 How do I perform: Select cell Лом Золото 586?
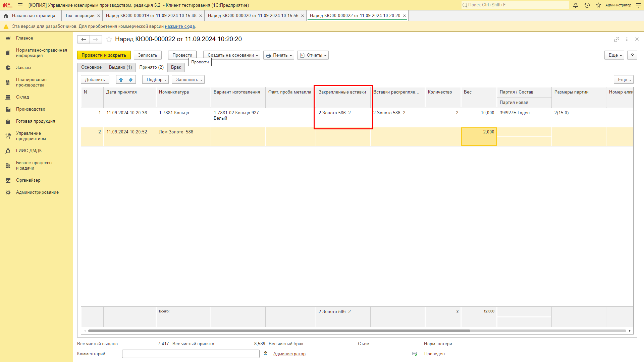183,136
